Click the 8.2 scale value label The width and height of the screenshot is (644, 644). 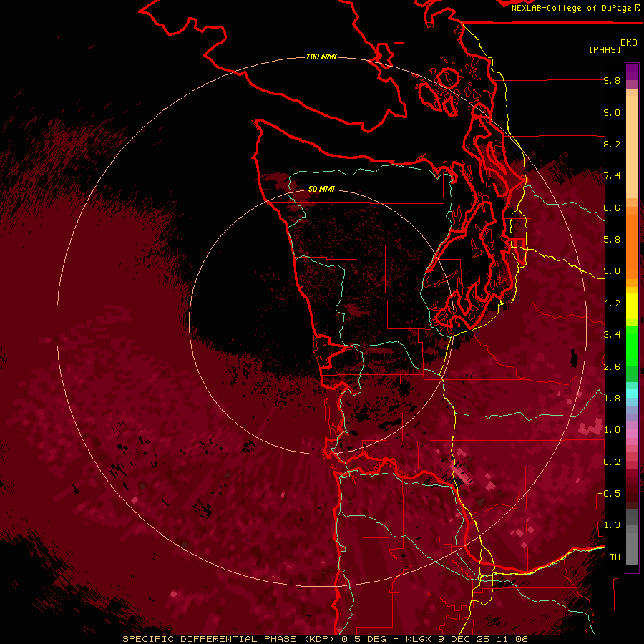tap(612, 144)
